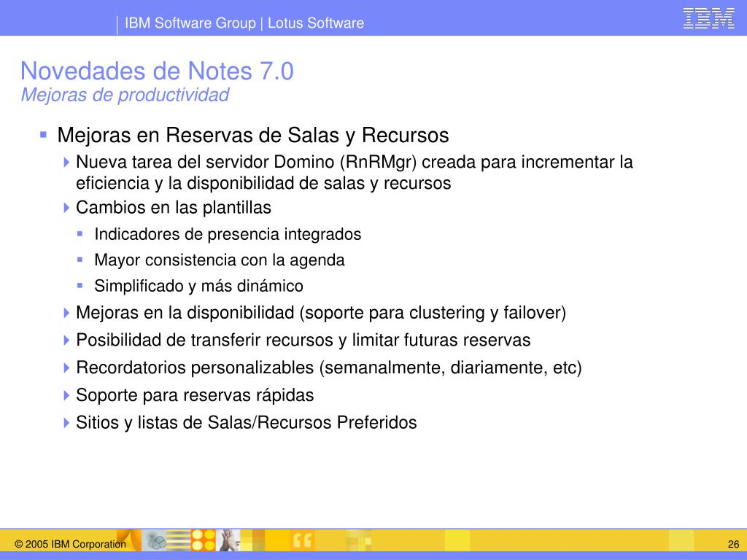The width and height of the screenshot is (747, 560).
Task: Click the subtitle "Mejoras de productividad"
Action: (125, 95)
